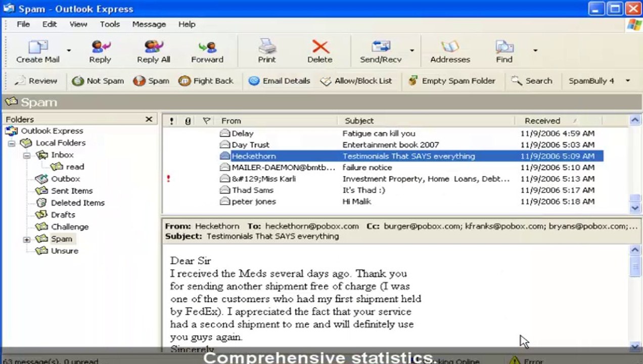Image resolution: width=643 pixels, height=364 pixels.
Task: Select Day Trust Entertainment book message
Action: 383,145
